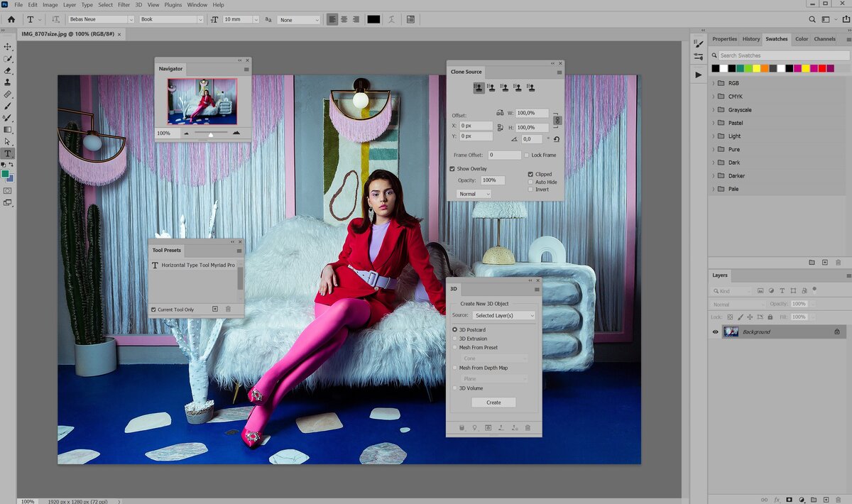This screenshot has height=504, width=852.
Task: Click the black text color swatch
Action: (373, 20)
